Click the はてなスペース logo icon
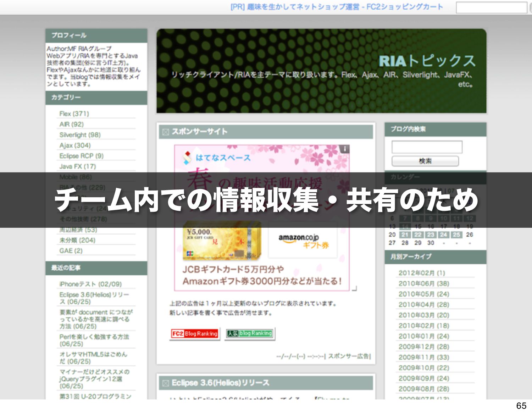 (187, 158)
